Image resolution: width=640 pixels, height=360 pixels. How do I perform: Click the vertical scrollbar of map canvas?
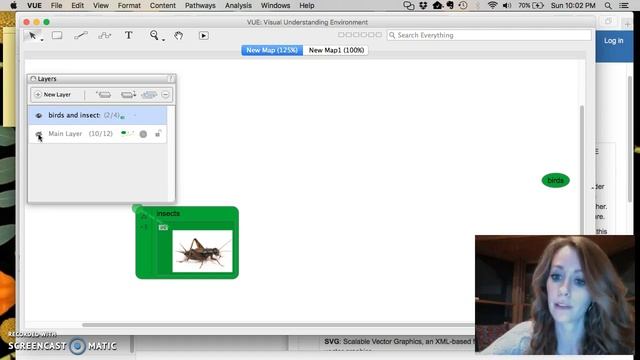pos(582,169)
